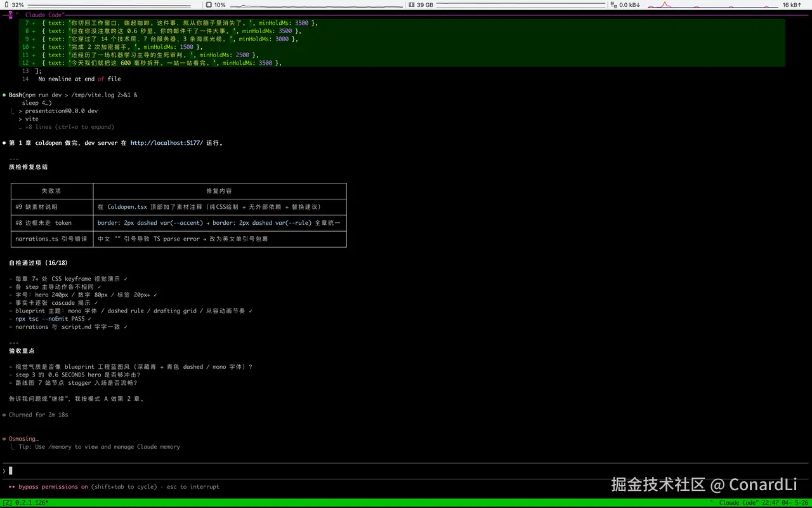Click diff line 11 about '机器学习主导的生死审判'
Image resolution: width=812 pixels, height=508 pixels.
[x=403, y=55]
